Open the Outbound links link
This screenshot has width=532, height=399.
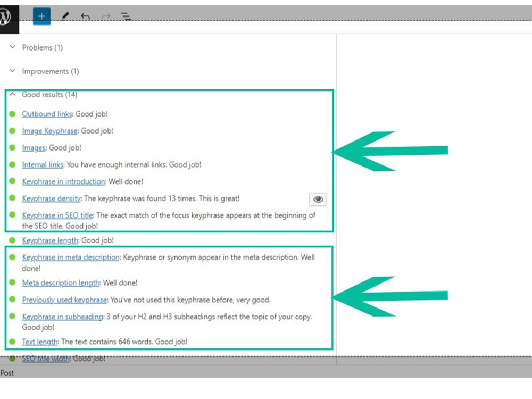click(x=47, y=114)
